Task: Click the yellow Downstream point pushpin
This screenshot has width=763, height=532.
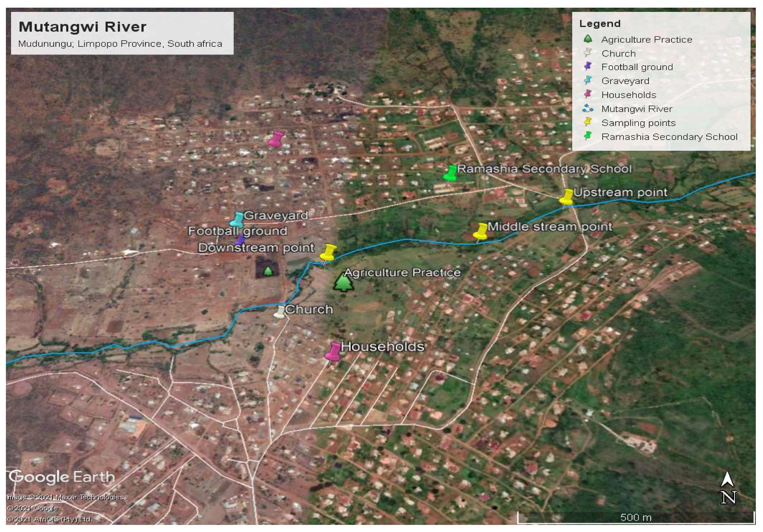Action: (328, 252)
